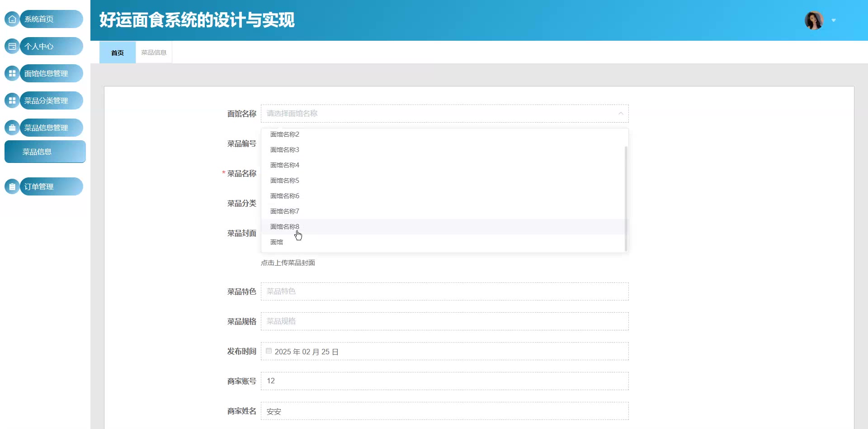Focus the 菜品特色 input field
The width and height of the screenshot is (868, 429).
pyautogui.click(x=444, y=291)
